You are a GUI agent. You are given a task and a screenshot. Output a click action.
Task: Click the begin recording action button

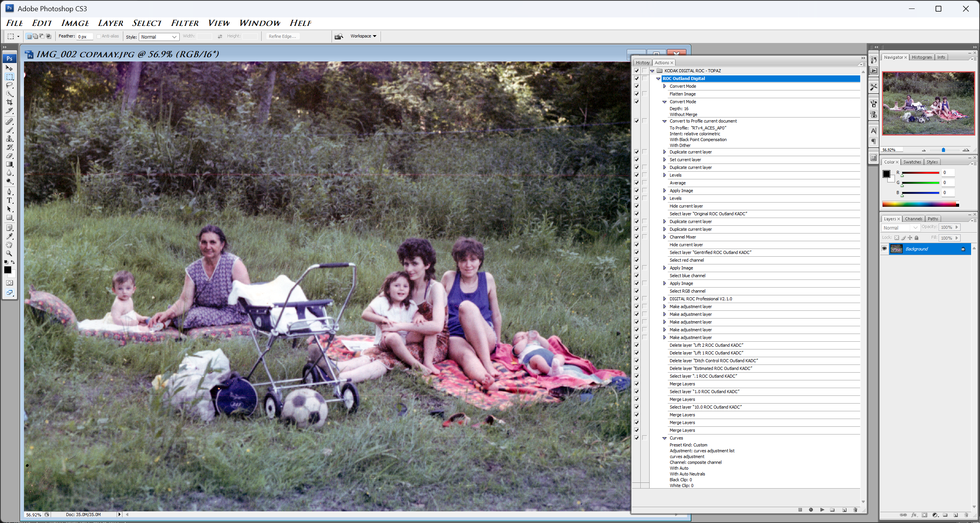811,510
